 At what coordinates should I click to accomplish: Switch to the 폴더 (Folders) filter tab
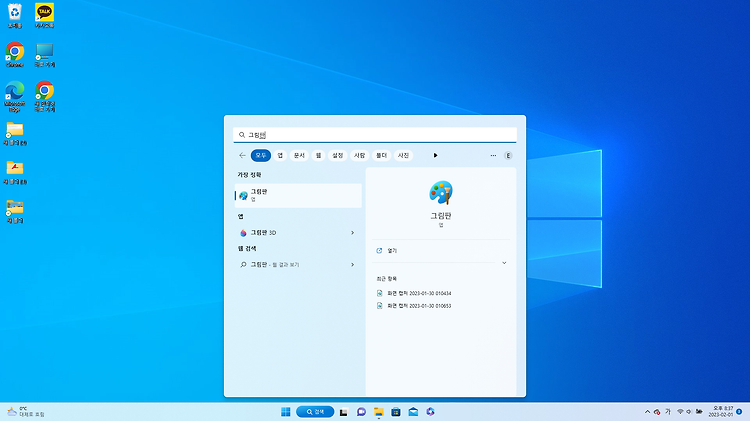point(381,155)
